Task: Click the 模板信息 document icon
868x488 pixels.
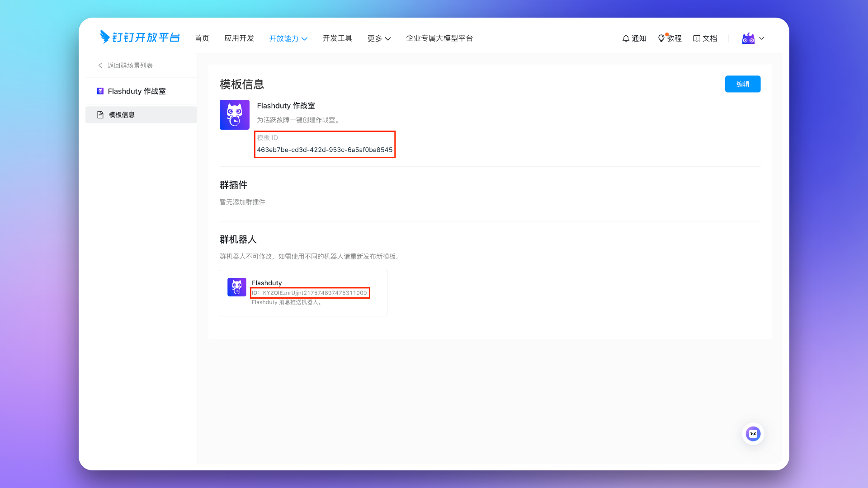Action: click(100, 115)
